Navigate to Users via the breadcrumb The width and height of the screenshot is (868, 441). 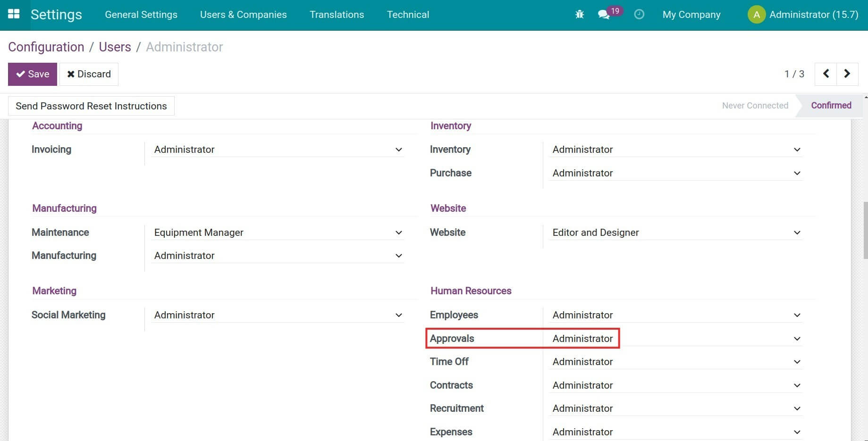(115, 47)
